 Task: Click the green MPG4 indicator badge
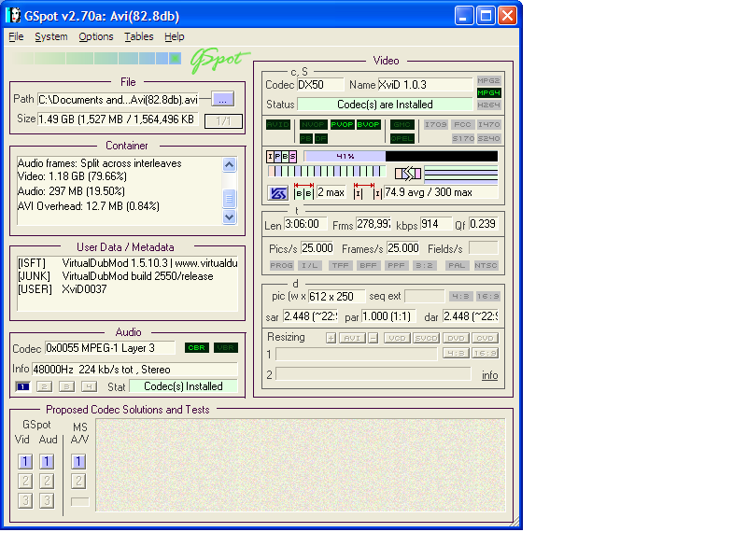click(488, 92)
